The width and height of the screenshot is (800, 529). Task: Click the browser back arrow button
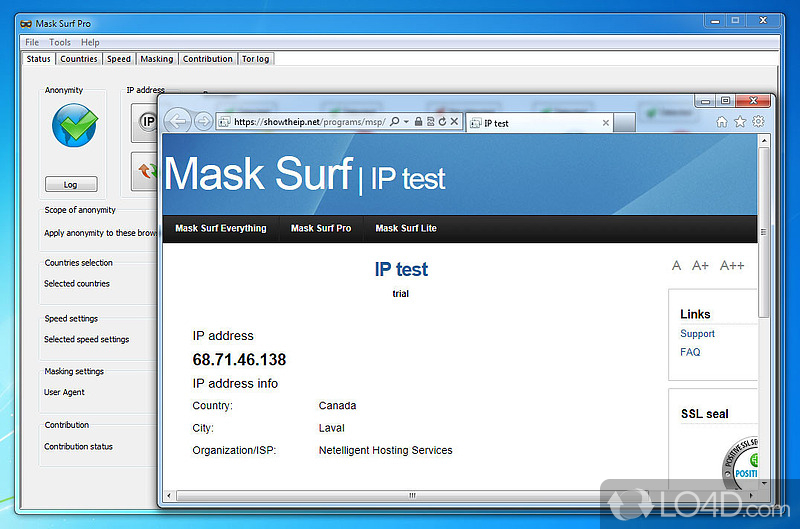click(x=177, y=121)
